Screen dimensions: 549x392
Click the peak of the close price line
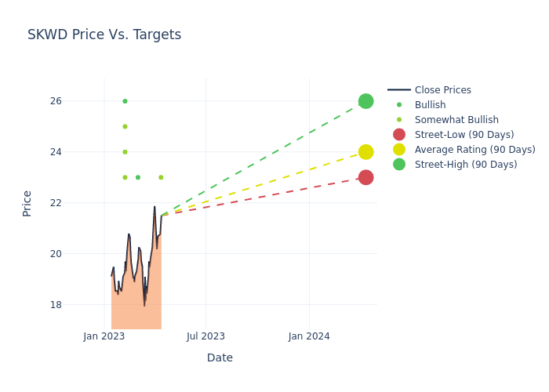[x=155, y=207]
